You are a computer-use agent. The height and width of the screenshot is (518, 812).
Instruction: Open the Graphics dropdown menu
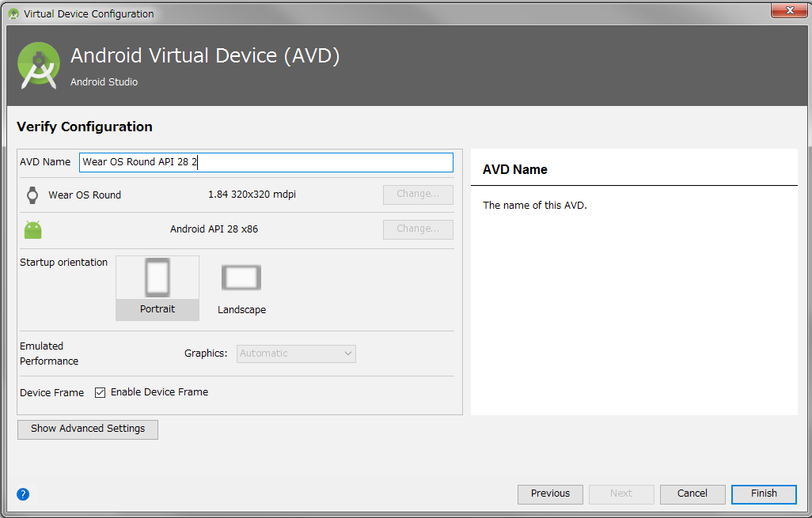click(296, 354)
